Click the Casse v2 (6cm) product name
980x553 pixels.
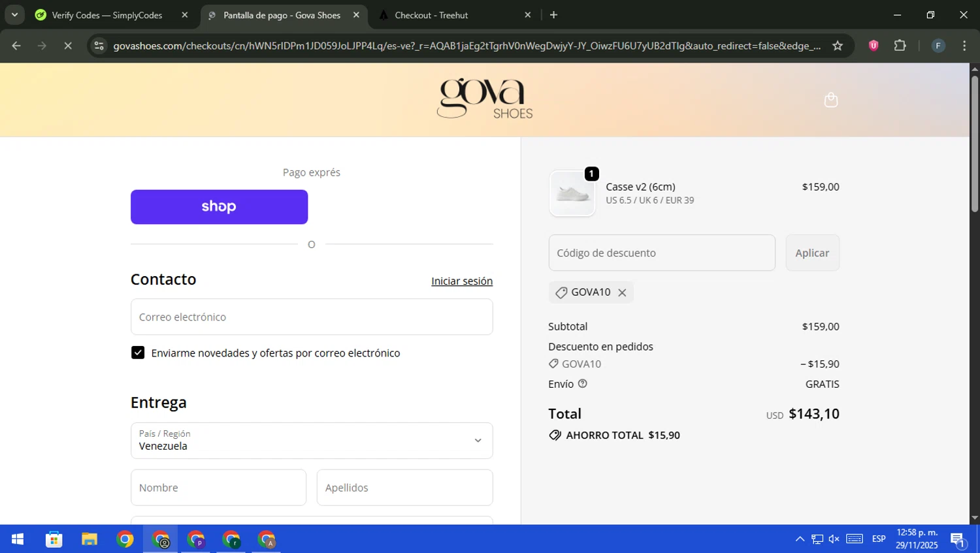[640, 187]
